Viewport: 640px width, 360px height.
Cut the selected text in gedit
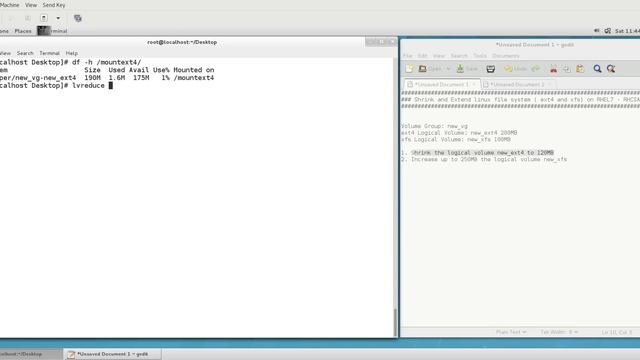coord(553,69)
